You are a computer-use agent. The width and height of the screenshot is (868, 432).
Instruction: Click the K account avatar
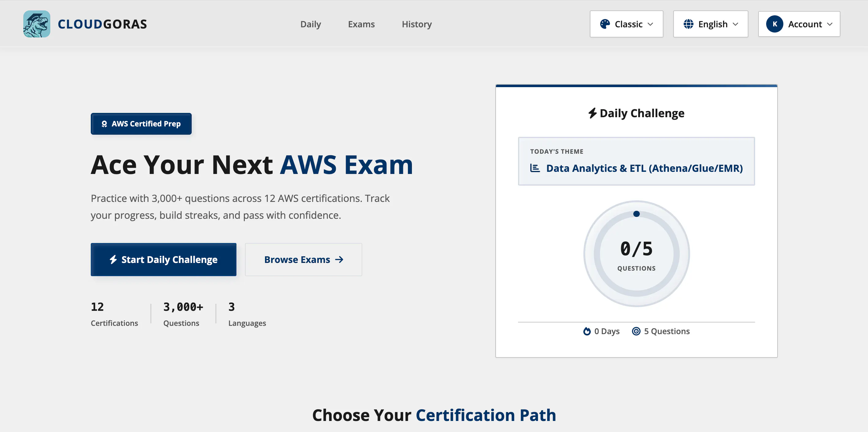pyautogui.click(x=775, y=24)
